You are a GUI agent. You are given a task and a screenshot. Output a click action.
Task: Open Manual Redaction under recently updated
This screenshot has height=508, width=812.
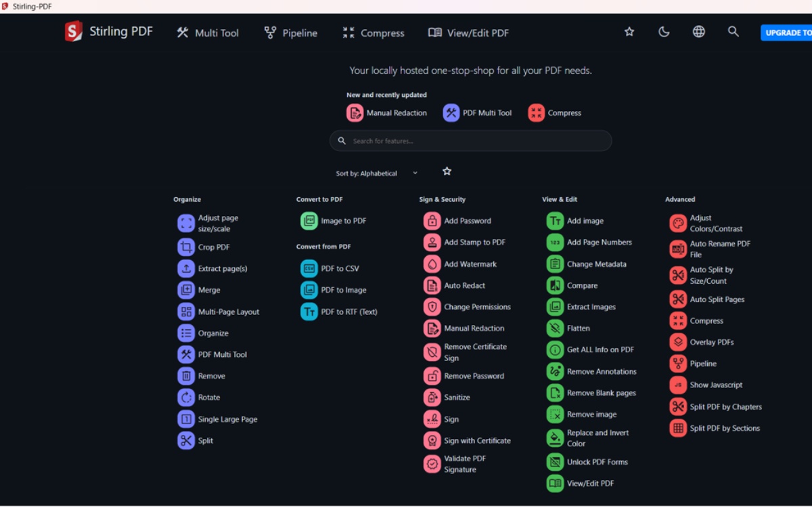pyautogui.click(x=387, y=113)
